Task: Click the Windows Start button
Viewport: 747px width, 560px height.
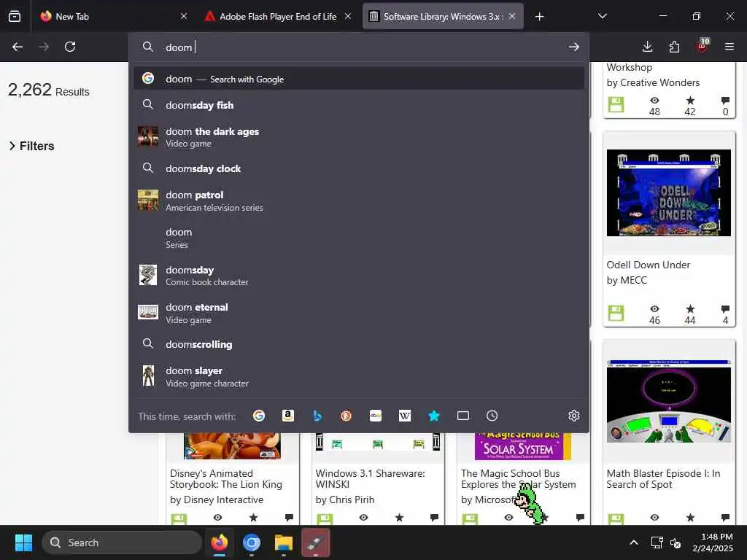Action: pyautogui.click(x=23, y=542)
